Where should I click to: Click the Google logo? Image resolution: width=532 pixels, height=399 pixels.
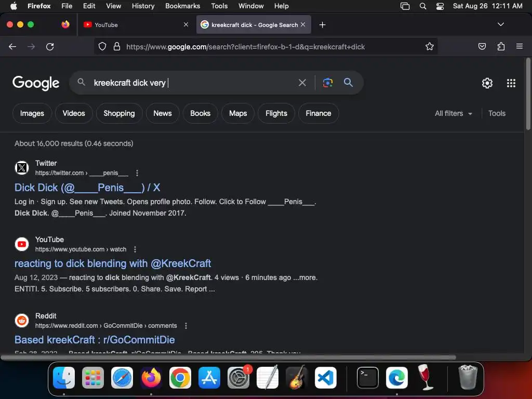(x=36, y=83)
